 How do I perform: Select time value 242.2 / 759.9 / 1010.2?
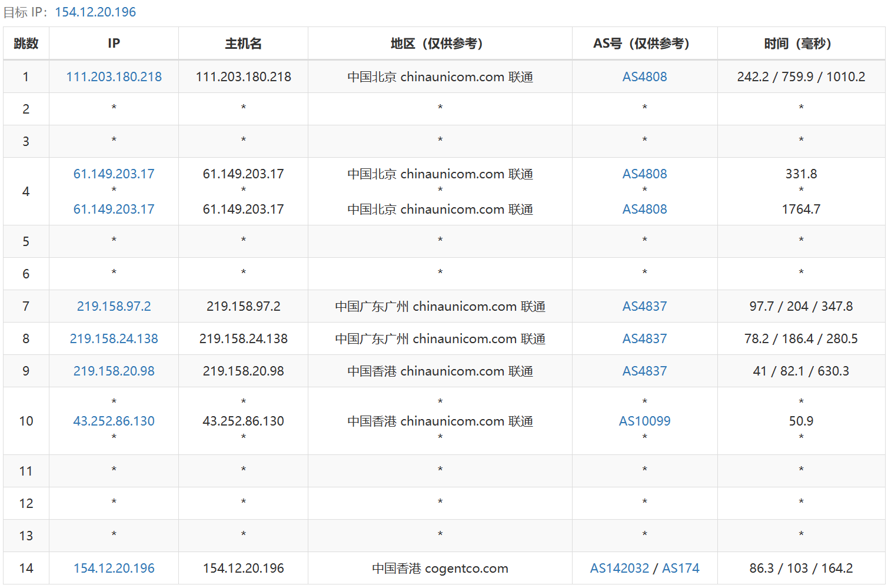click(801, 77)
